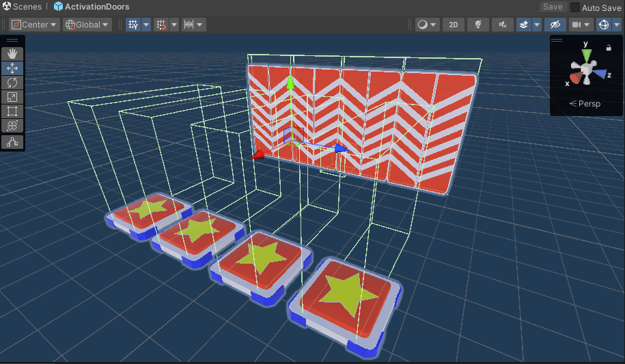
Task: Open the shading draw mode dropdown
Action: click(427, 25)
